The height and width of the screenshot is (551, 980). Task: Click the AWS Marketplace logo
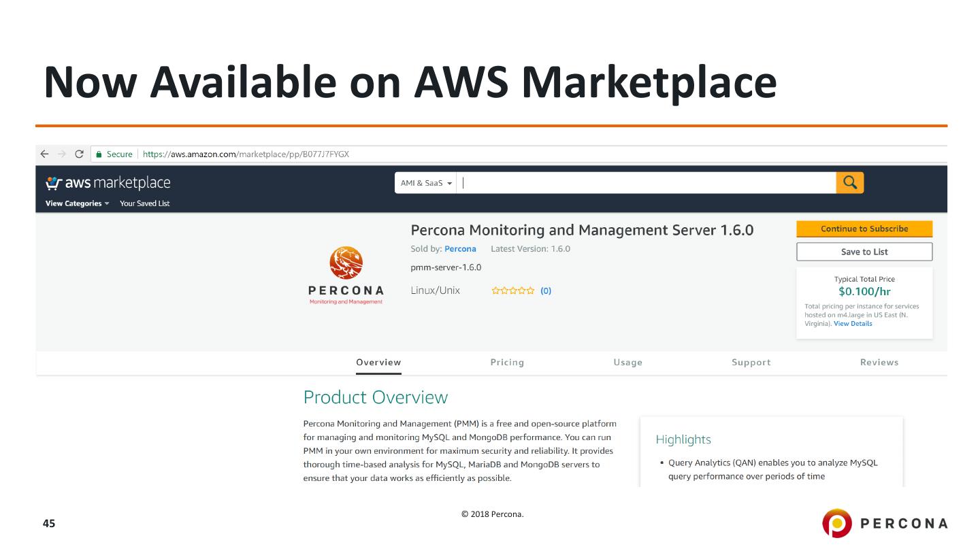(x=108, y=183)
